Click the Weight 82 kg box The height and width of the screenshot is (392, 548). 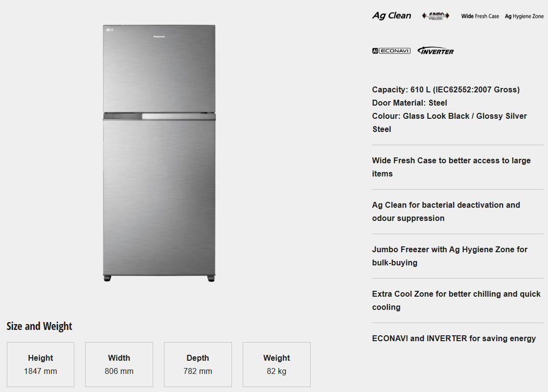tap(276, 365)
